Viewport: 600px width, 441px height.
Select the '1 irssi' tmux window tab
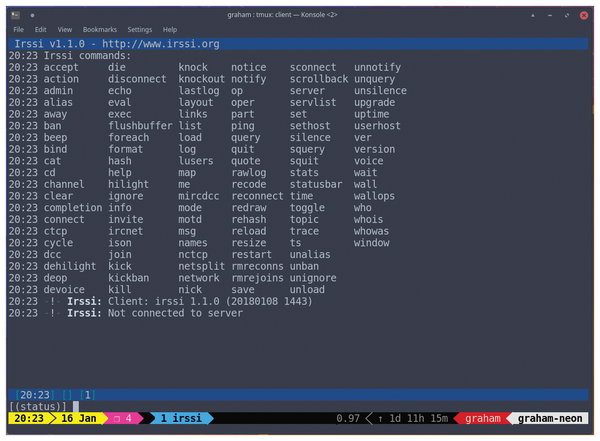tap(181, 418)
